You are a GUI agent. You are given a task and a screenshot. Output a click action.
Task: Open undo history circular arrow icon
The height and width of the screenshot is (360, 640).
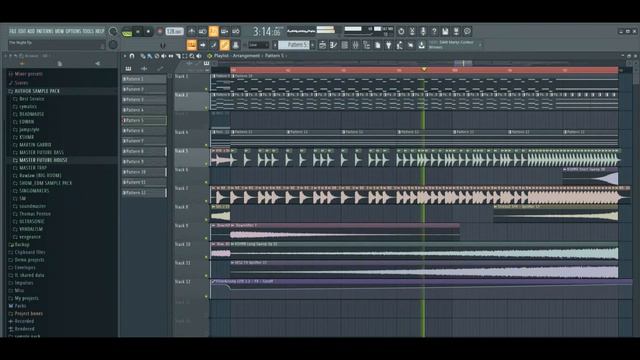[x=401, y=31]
